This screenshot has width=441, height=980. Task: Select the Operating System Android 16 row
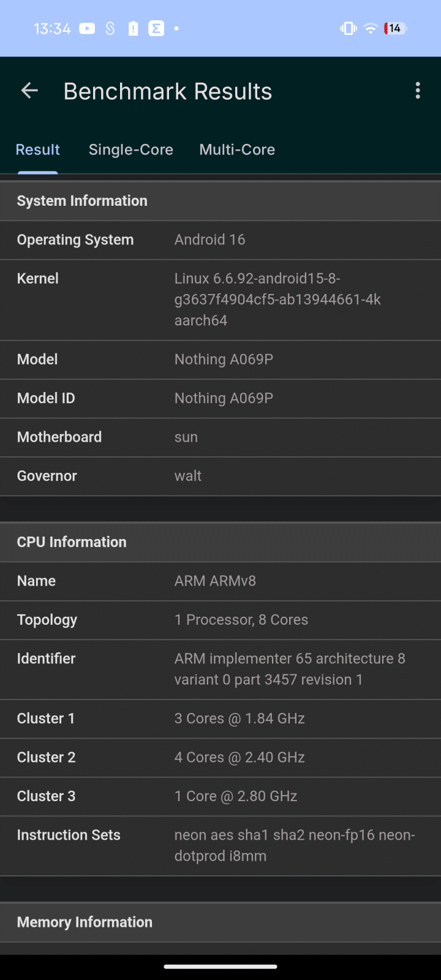(221, 239)
